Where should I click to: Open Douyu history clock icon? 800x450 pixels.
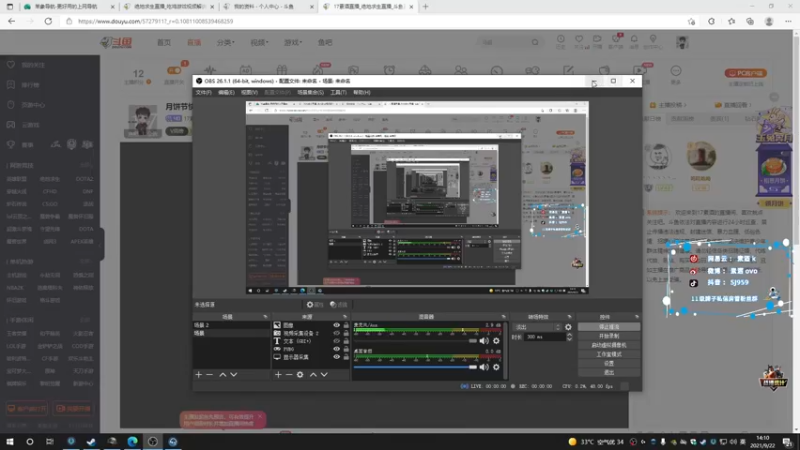pyautogui.click(x=561, y=39)
